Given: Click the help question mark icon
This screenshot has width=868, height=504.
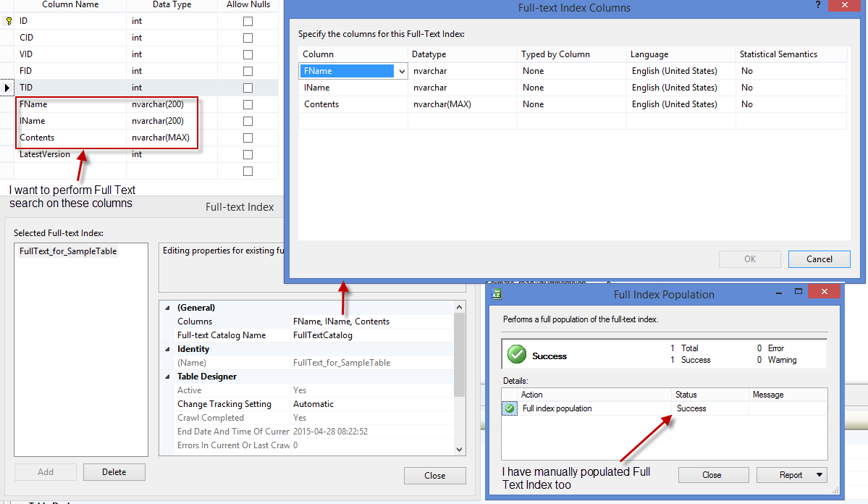Looking at the screenshot, I should 817,5.
